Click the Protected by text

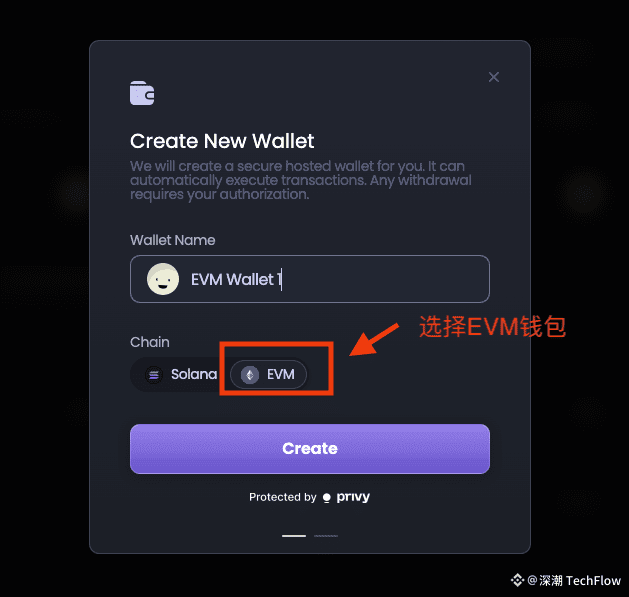283,497
